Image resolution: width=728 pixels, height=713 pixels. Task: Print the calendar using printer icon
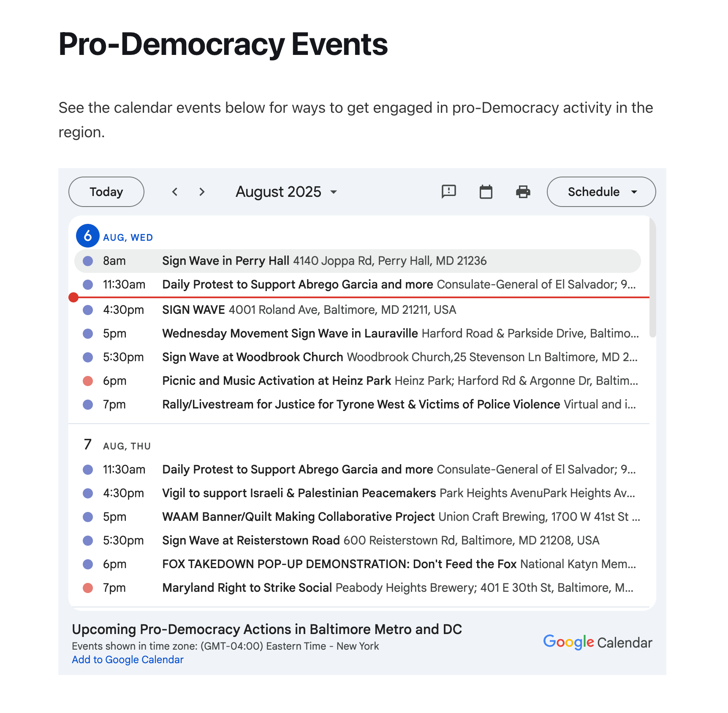click(x=523, y=192)
